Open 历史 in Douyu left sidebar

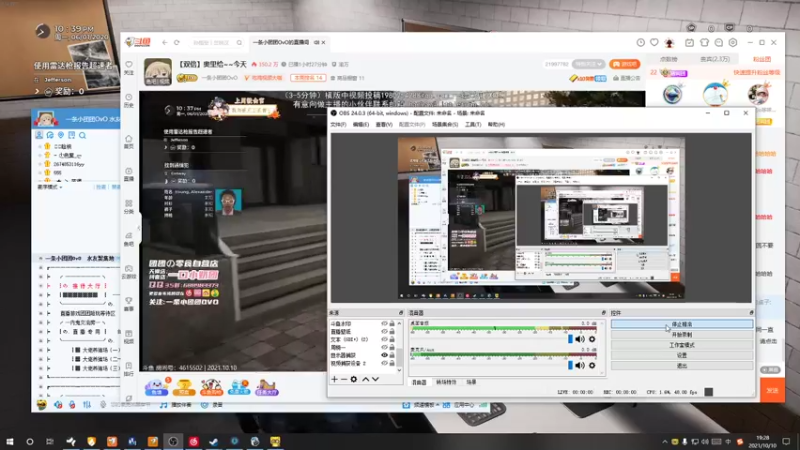(x=129, y=101)
